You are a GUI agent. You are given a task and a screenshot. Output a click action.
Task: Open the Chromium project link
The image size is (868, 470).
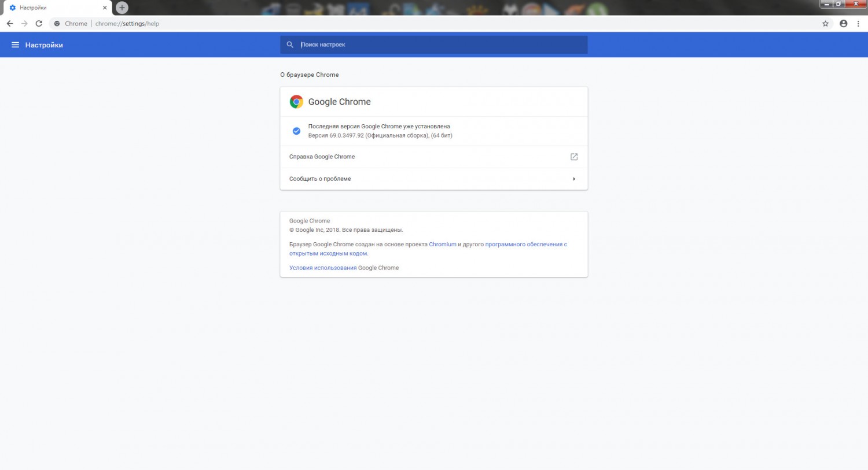coord(443,245)
